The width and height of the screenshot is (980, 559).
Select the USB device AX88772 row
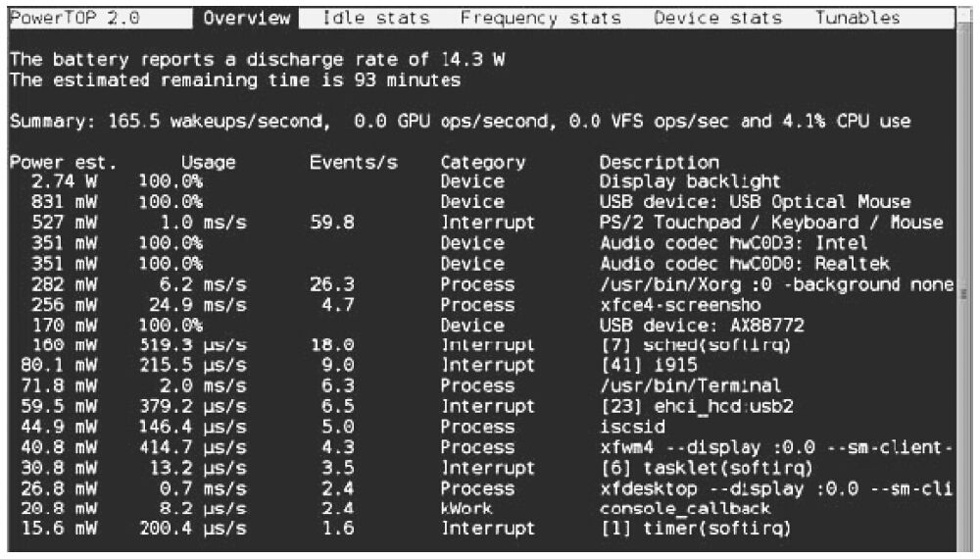481,326
